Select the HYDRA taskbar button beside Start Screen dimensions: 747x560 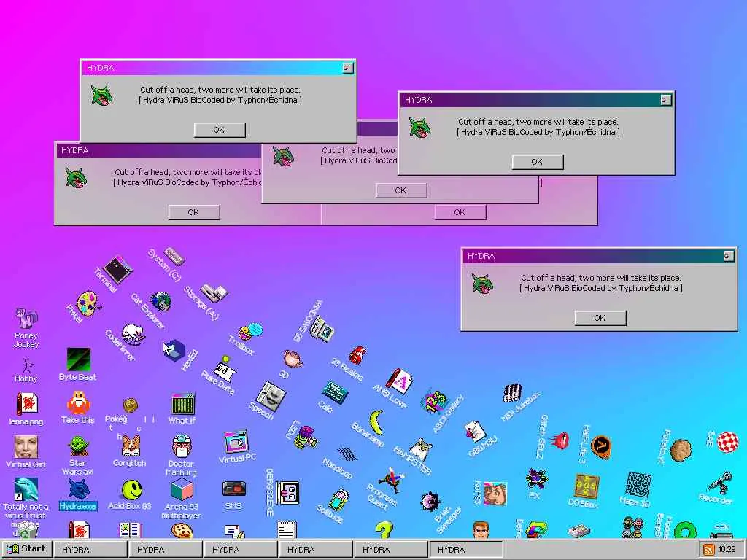90,550
